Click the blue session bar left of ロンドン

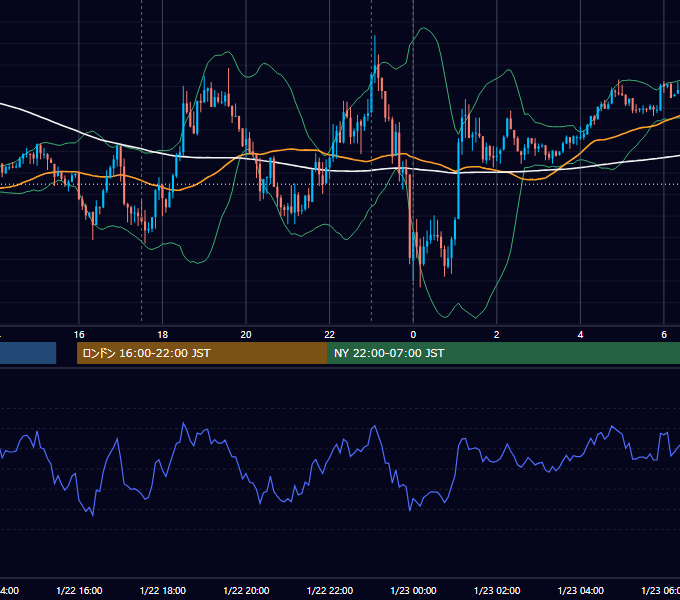28,353
